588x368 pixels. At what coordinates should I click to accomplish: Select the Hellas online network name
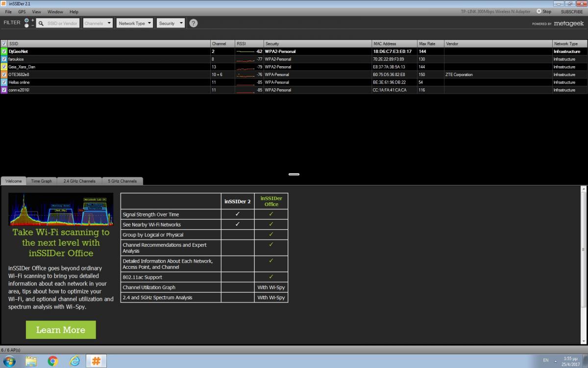[x=19, y=82]
